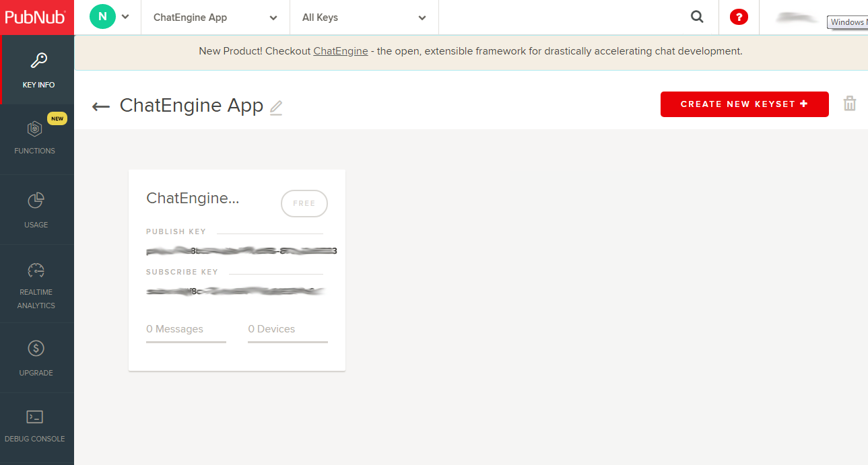Launch the Debug Console

click(x=35, y=426)
